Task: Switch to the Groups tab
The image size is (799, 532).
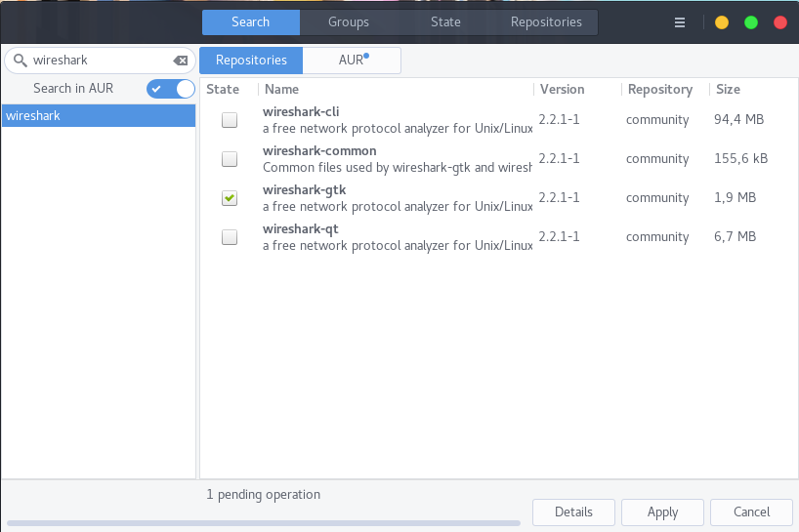Action: (x=349, y=22)
